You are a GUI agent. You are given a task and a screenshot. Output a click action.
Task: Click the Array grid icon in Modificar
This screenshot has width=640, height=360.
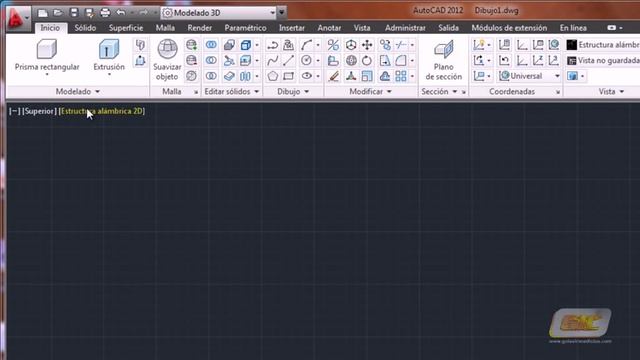401,76
